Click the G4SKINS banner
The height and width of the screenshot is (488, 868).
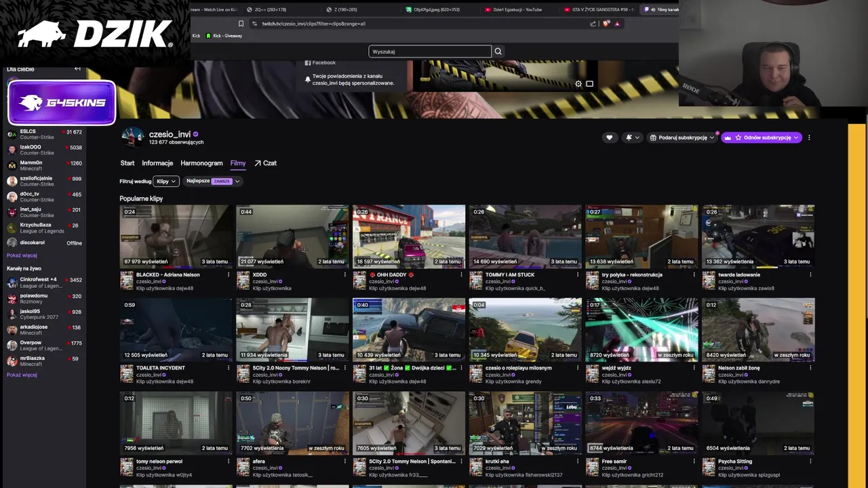tap(61, 103)
